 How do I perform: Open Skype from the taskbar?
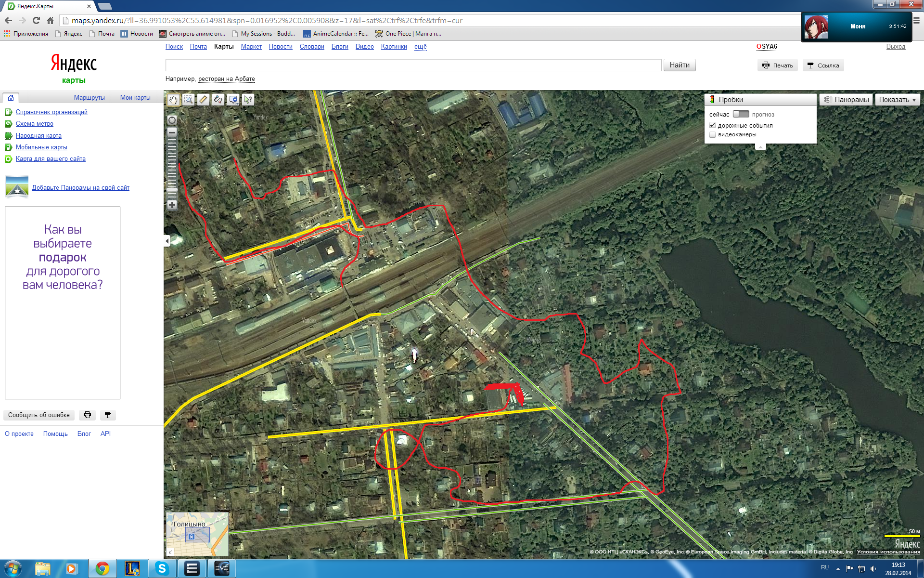pos(162,569)
